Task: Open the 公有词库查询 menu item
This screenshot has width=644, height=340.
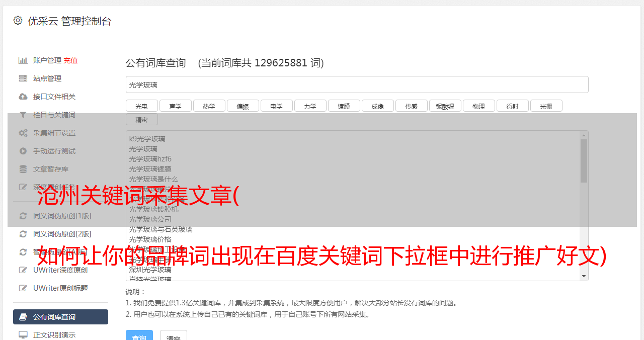Action: click(x=60, y=317)
